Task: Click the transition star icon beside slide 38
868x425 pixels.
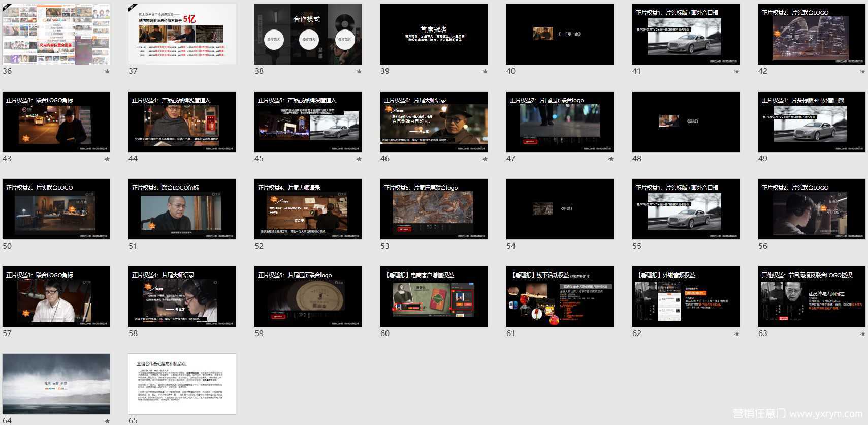Action: click(359, 72)
